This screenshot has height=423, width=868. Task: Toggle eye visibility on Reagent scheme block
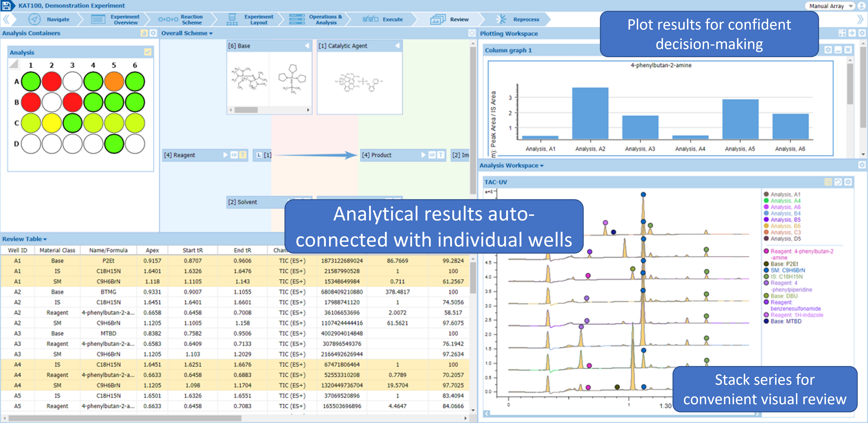coord(234,155)
